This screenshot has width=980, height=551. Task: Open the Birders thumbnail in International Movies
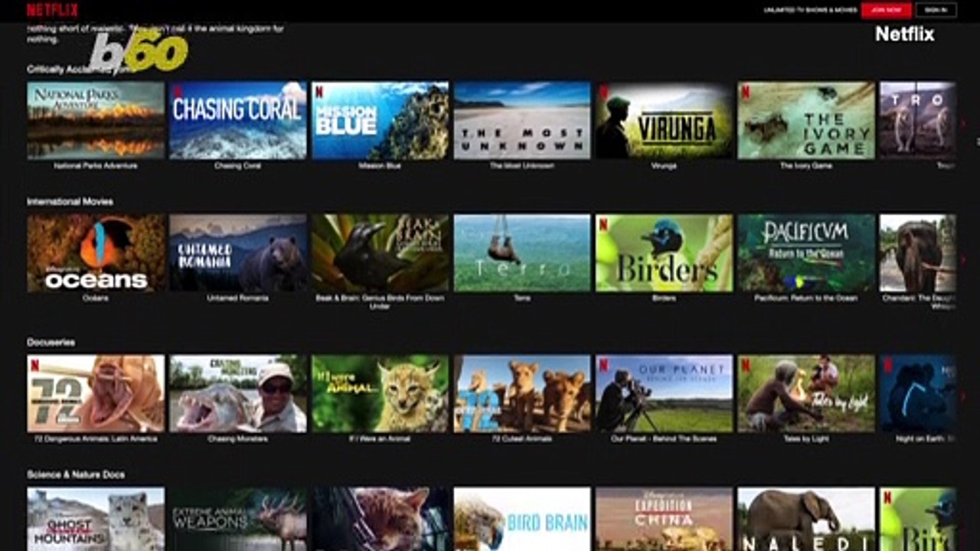click(664, 253)
